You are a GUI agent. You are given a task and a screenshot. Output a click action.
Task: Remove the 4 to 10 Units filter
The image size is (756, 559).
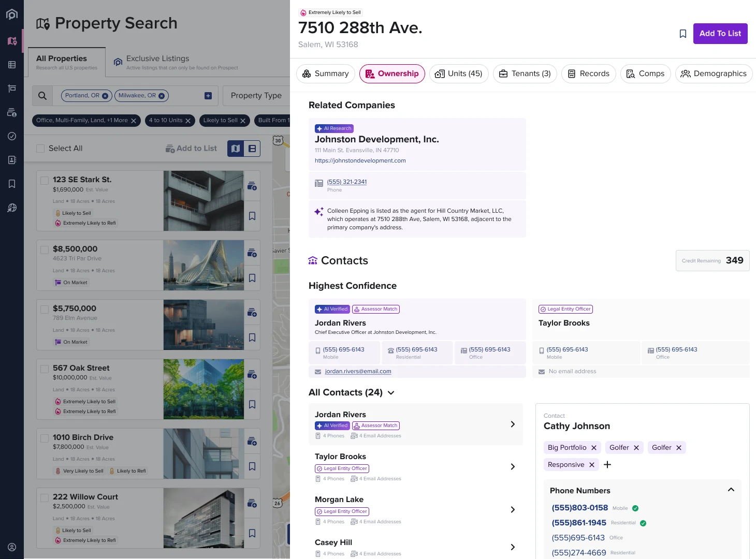(x=188, y=121)
